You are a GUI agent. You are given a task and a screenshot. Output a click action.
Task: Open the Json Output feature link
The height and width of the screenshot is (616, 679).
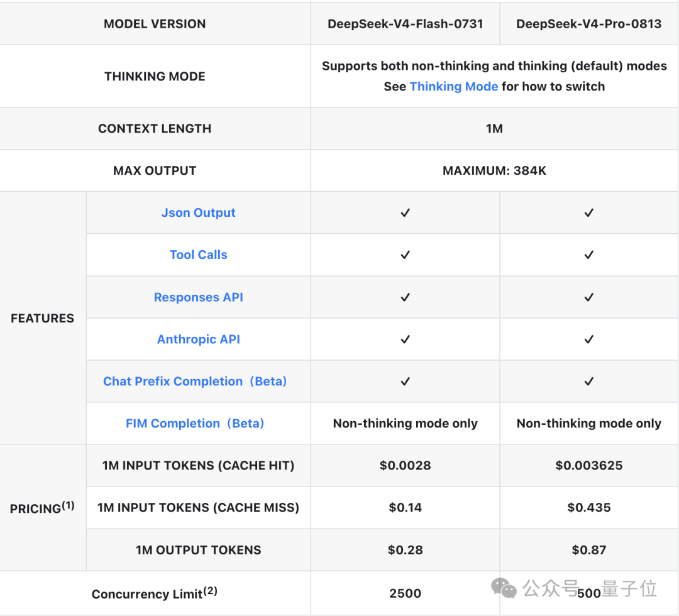coord(198,212)
